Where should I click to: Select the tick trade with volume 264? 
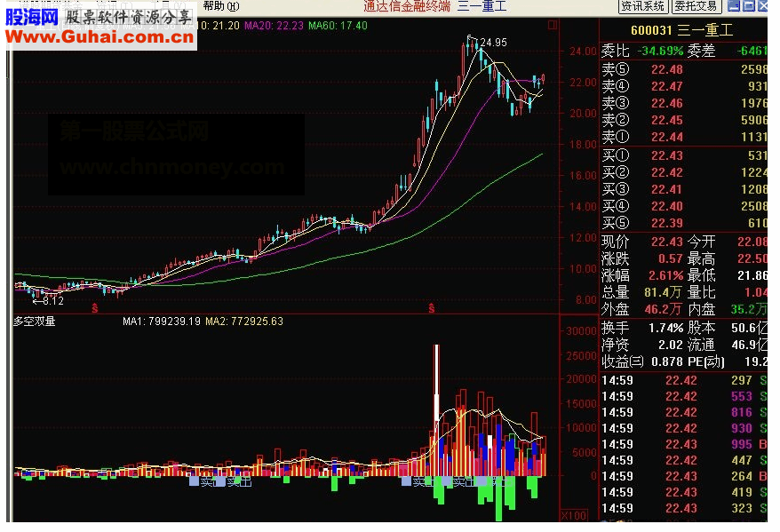(684, 476)
